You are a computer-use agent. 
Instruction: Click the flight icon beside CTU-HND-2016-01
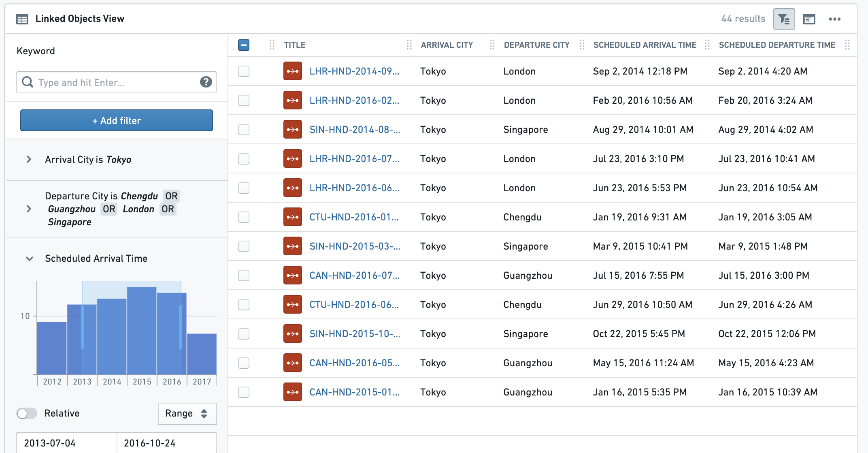pyautogui.click(x=292, y=217)
